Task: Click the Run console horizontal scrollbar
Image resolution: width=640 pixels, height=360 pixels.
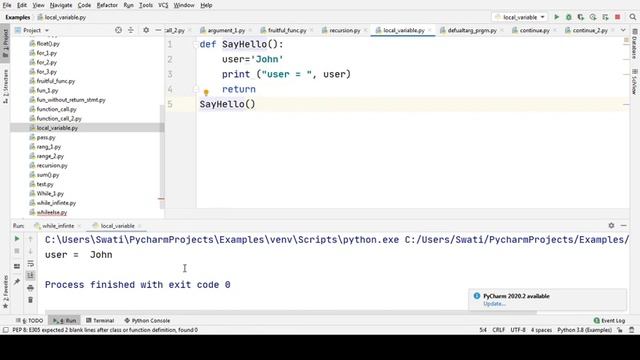Action: click(x=290, y=312)
